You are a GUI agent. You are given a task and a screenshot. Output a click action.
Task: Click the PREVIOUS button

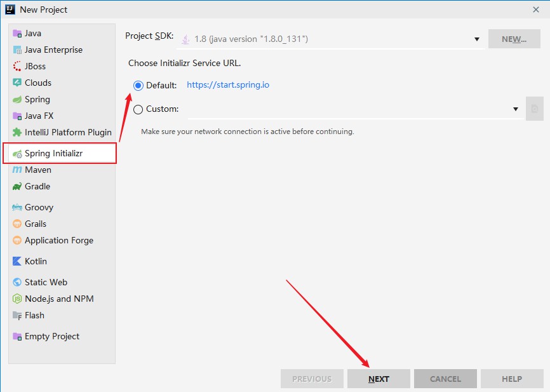[312, 379]
